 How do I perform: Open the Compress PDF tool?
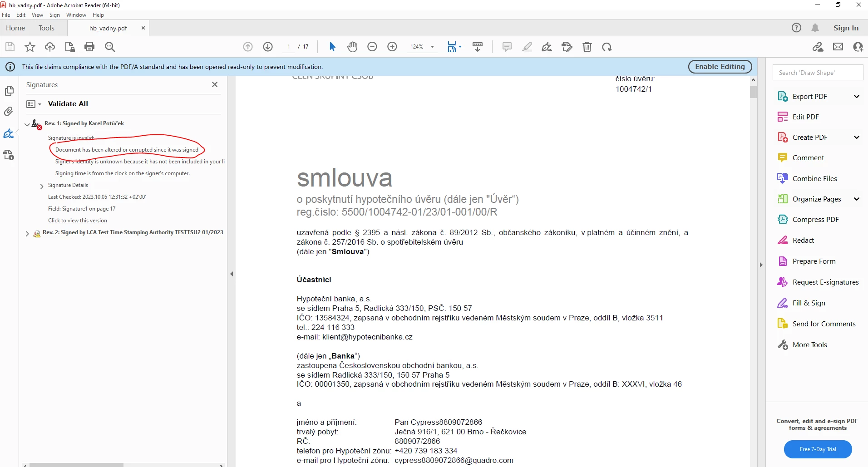(x=815, y=219)
